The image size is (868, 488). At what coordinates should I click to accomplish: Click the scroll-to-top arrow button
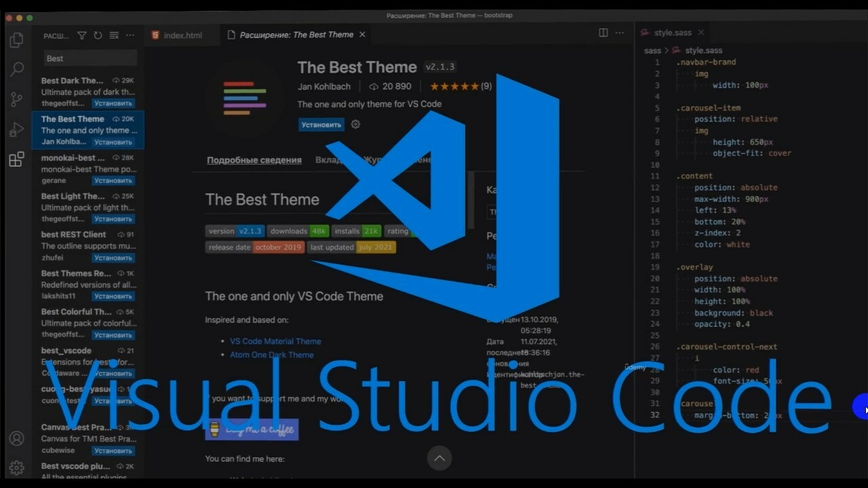tap(439, 458)
